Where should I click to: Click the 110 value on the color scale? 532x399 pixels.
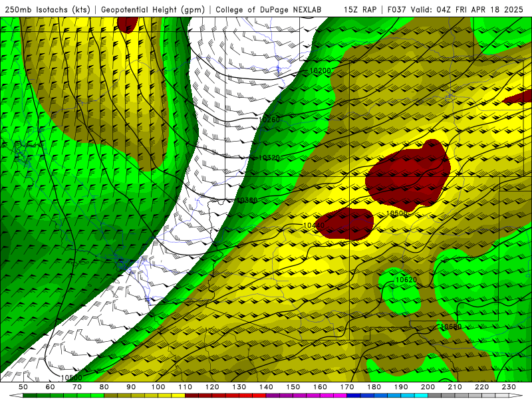coord(186,387)
